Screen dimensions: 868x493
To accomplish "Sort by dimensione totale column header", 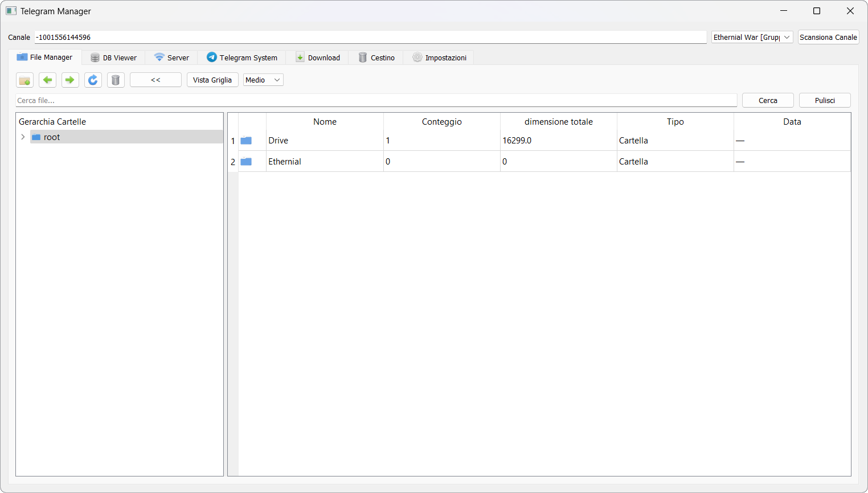I will coord(559,122).
